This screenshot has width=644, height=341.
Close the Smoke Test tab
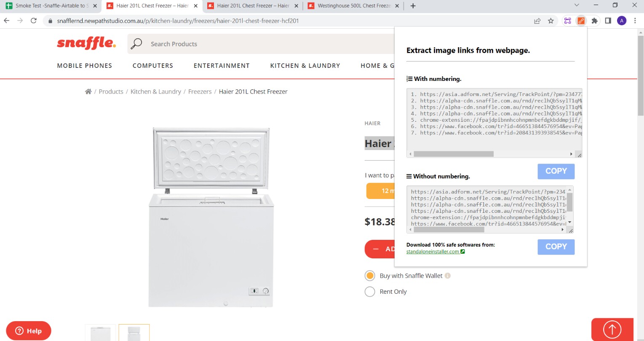click(95, 6)
